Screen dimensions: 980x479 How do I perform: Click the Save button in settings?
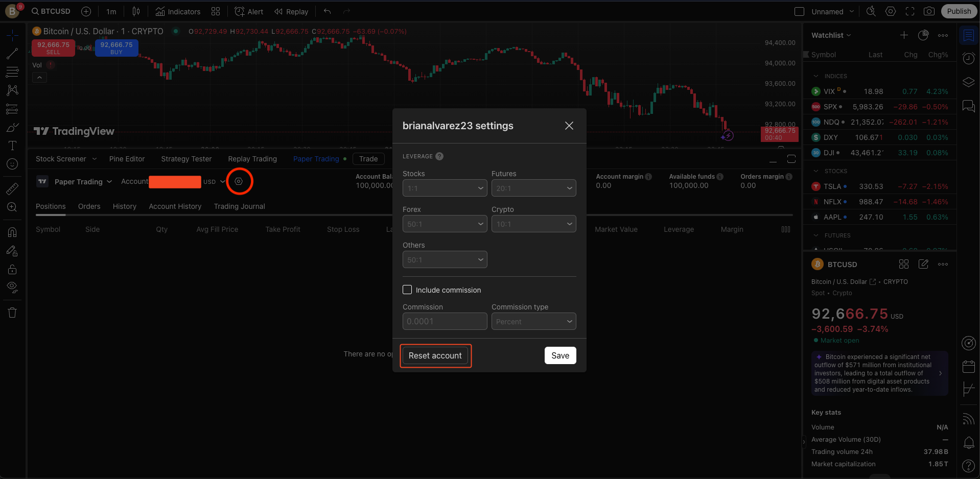pyautogui.click(x=560, y=355)
